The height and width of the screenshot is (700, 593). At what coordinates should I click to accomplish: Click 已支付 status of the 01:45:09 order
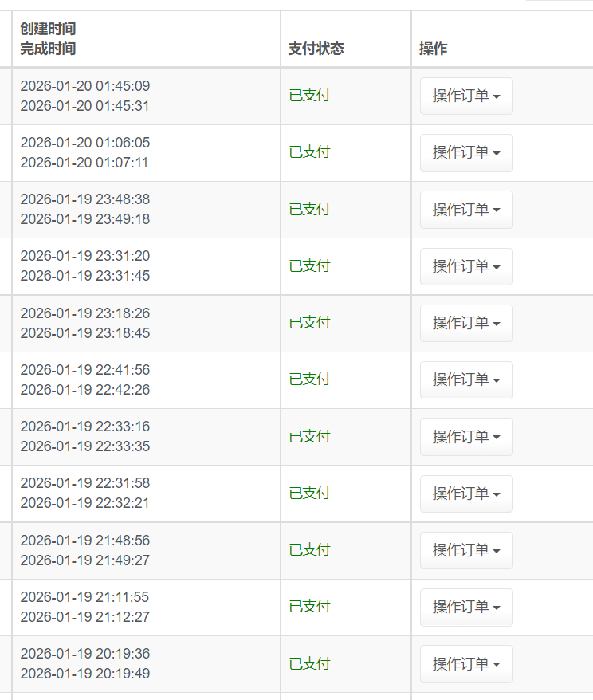[309, 96]
